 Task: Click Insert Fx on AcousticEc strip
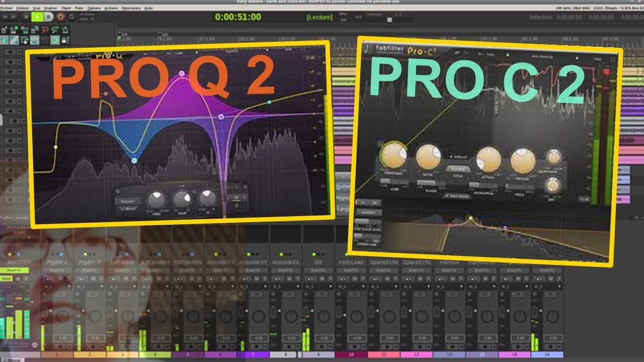tap(286, 270)
